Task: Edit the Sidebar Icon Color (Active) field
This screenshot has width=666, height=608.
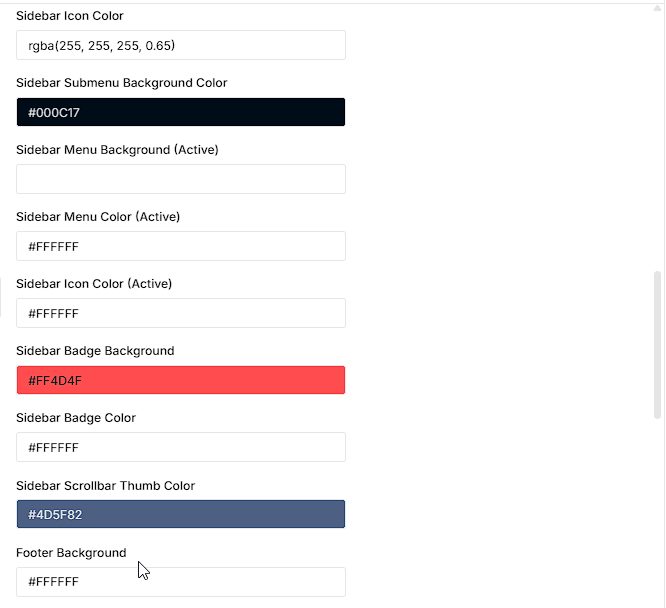Action: pos(181,313)
